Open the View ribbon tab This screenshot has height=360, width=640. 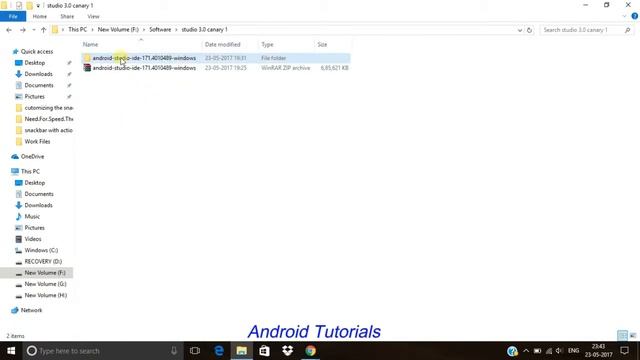coord(93,17)
